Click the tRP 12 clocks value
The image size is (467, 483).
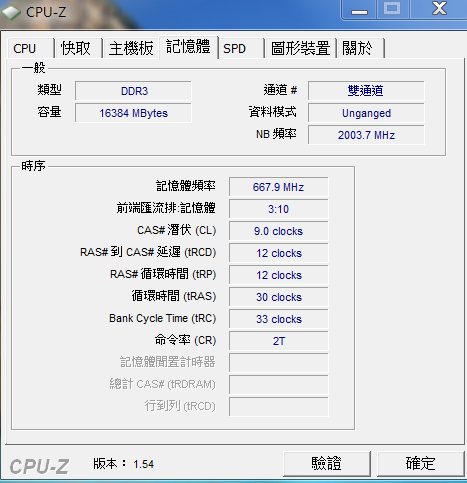[279, 275]
